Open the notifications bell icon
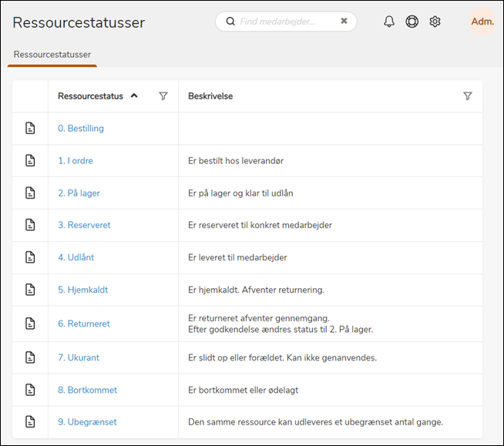This screenshot has width=504, height=446. pos(389,22)
